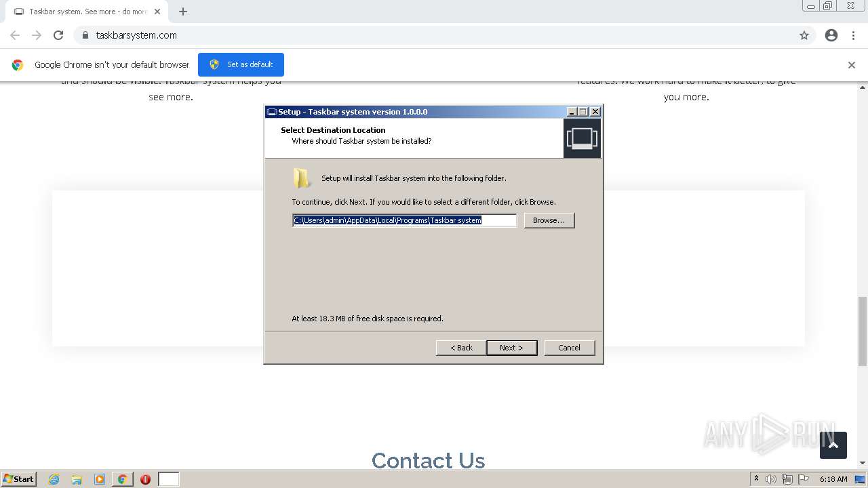
Task: Click the Back button in Setup
Action: pos(461,348)
